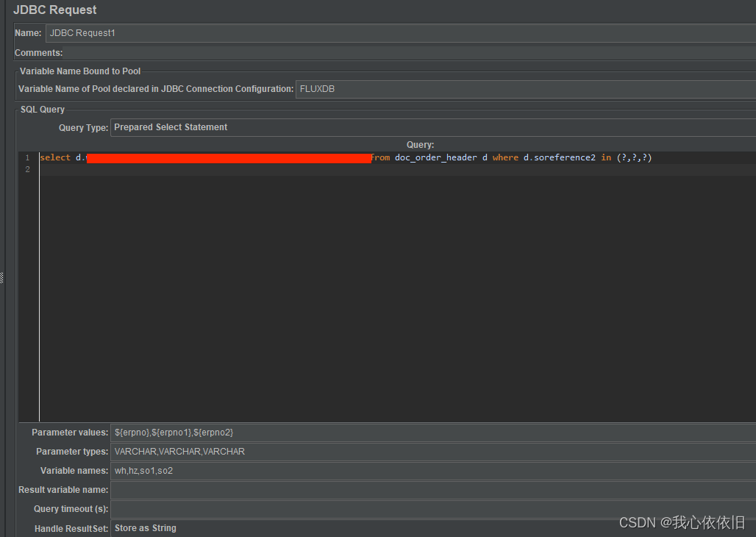The height and width of the screenshot is (537, 756).
Task: Click the JDBC Request title heading
Action: click(x=54, y=10)
